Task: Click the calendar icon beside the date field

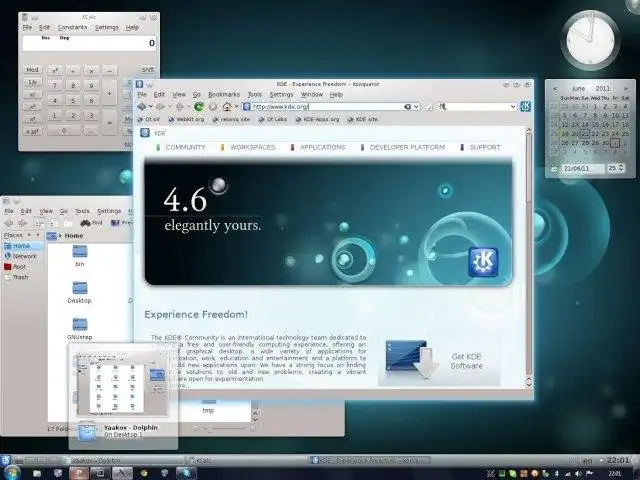Action: tap(554, 168)
